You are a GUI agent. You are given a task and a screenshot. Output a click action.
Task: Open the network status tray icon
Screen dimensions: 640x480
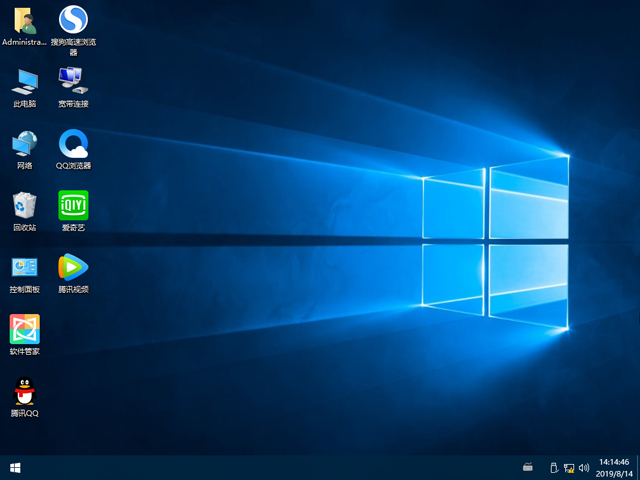[569, 468]
